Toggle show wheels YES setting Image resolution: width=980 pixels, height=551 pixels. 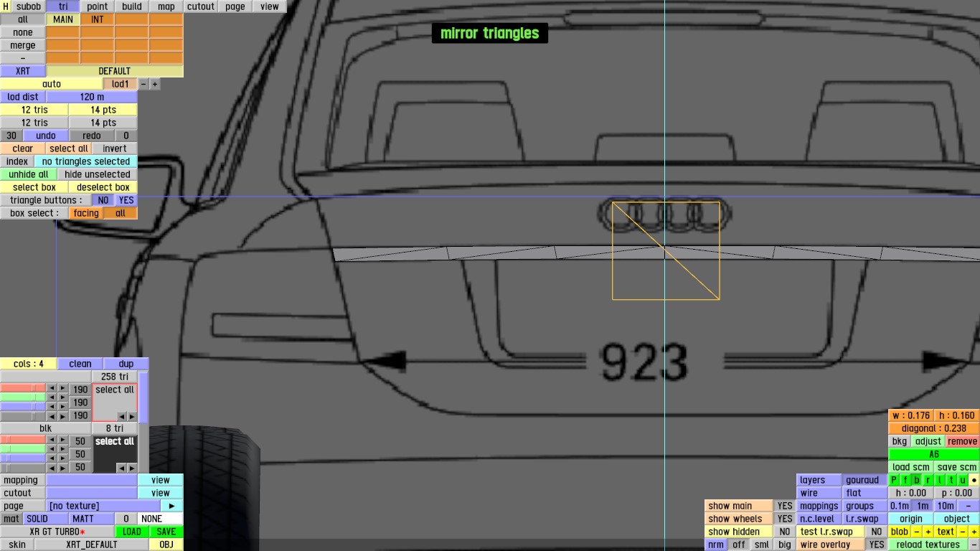coord(785,519)
